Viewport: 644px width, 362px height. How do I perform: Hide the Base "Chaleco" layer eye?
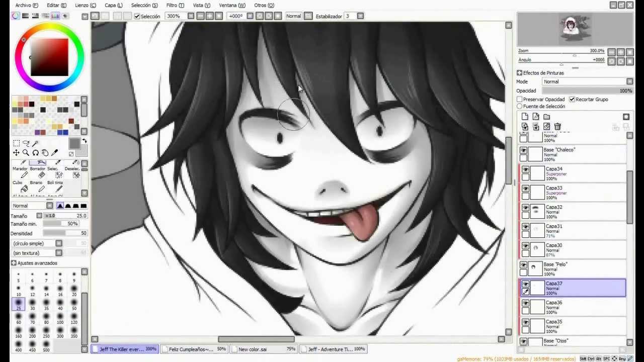point(524,151)
